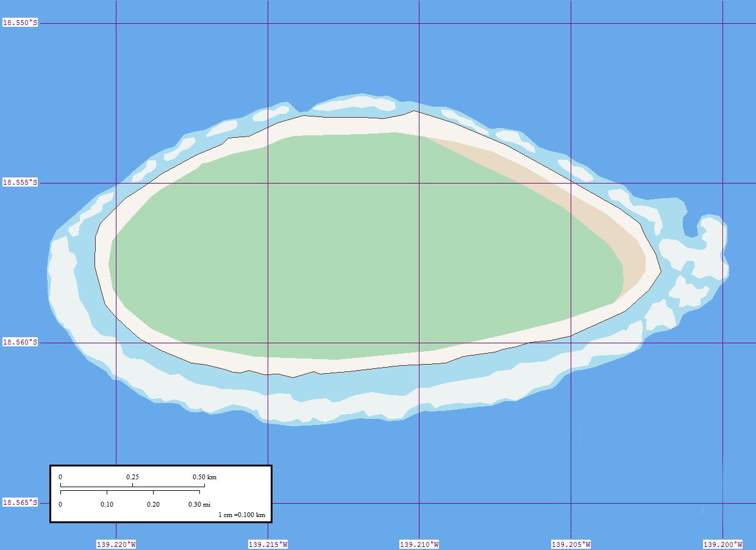Click the 0.20 mile scale marking
This screenshot has height=550, width=756.
(153, 504)
